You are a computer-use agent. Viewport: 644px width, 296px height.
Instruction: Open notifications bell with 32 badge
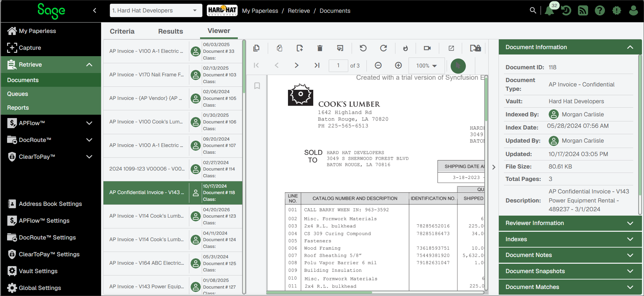point(550,10)
